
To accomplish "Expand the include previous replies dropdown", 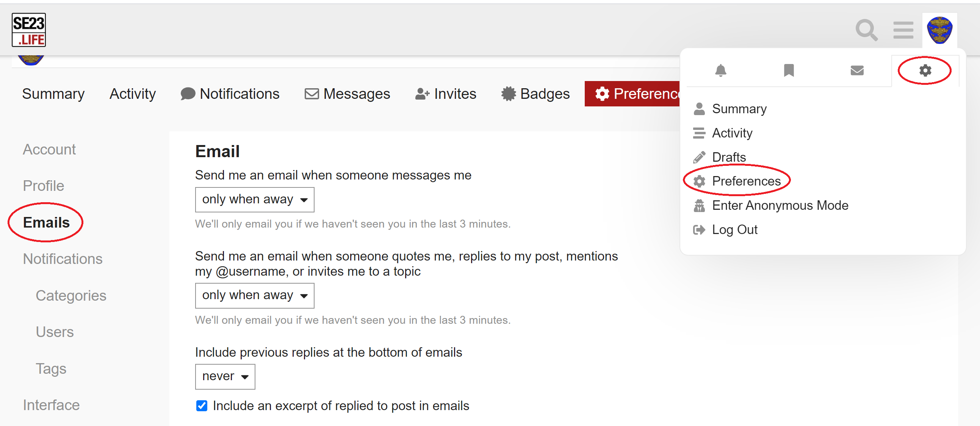I will (225, 376).
